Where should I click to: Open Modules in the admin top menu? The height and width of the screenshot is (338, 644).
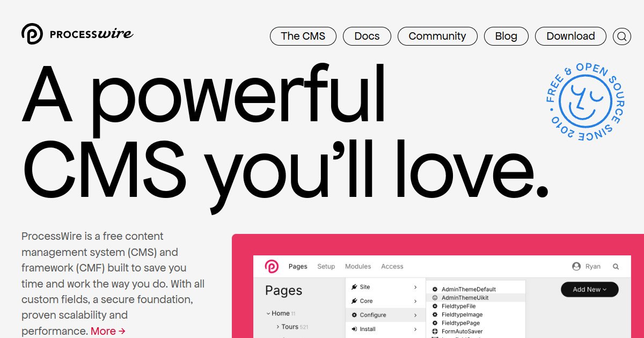(x=358, y=267)
